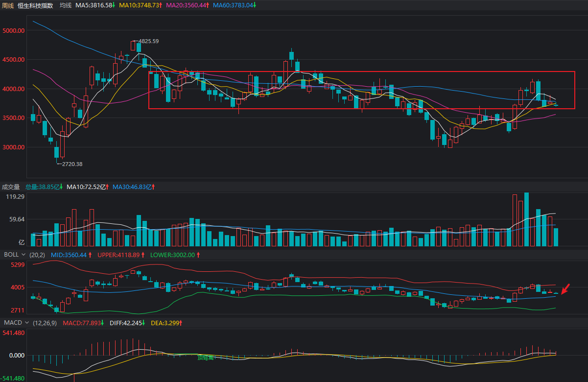Select the MACD:77.893 value
This screenshot has width=588, height=382.
[x=83, y=323]
